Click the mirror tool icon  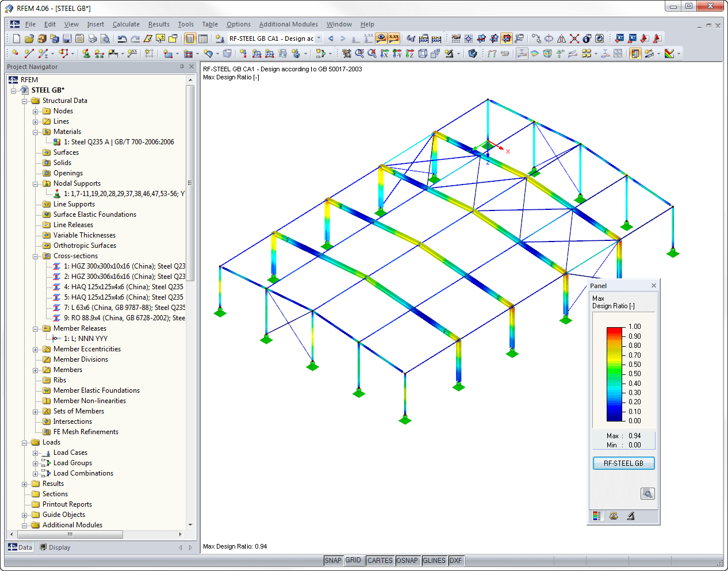562,39
